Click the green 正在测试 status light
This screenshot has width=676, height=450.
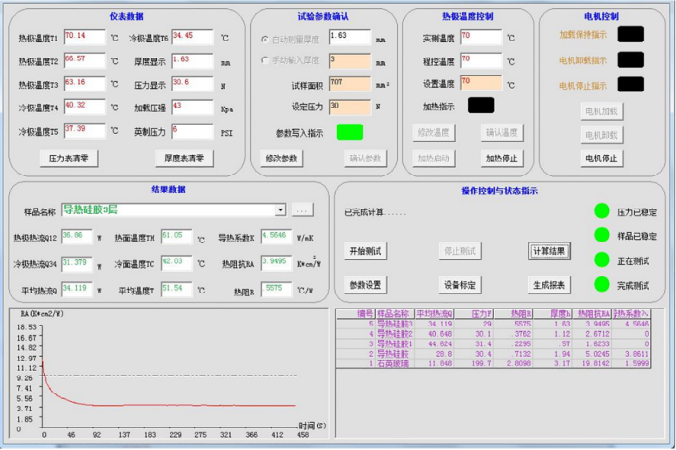[x=601, y=260]
